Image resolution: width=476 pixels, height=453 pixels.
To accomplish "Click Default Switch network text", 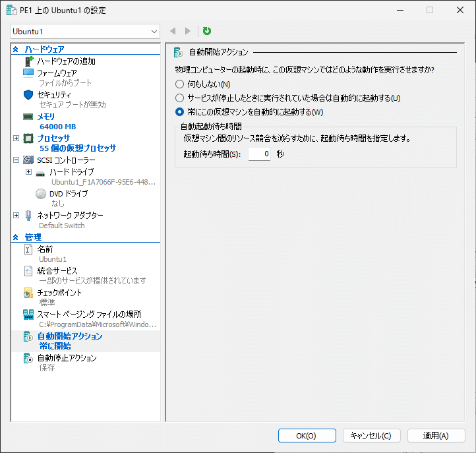I will click(62, 226).
